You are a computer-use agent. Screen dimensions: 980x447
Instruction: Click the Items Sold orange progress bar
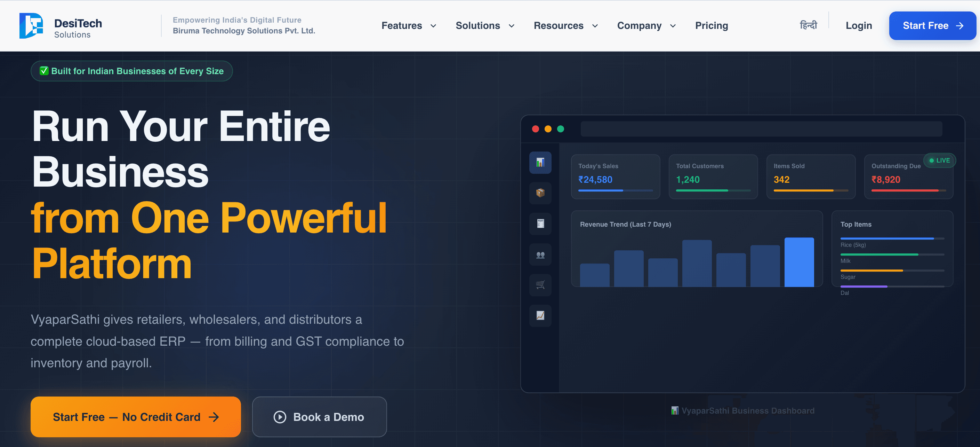(811, 190)
